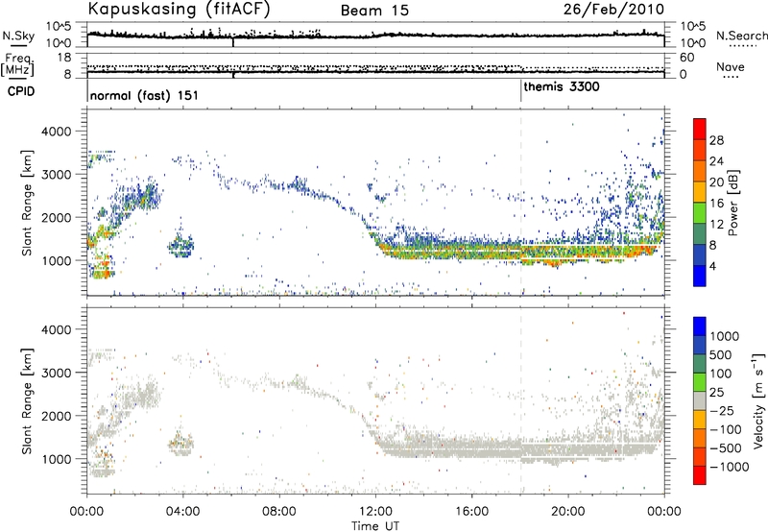Click the 'Slant Range [km]' label of the velocity panel
Image resolution: width=768 pixels, height=532 pixels.
[x=28, y=401]
